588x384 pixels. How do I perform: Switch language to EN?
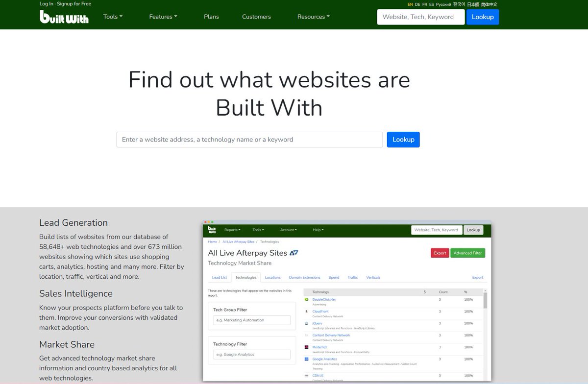click(410, 4)
